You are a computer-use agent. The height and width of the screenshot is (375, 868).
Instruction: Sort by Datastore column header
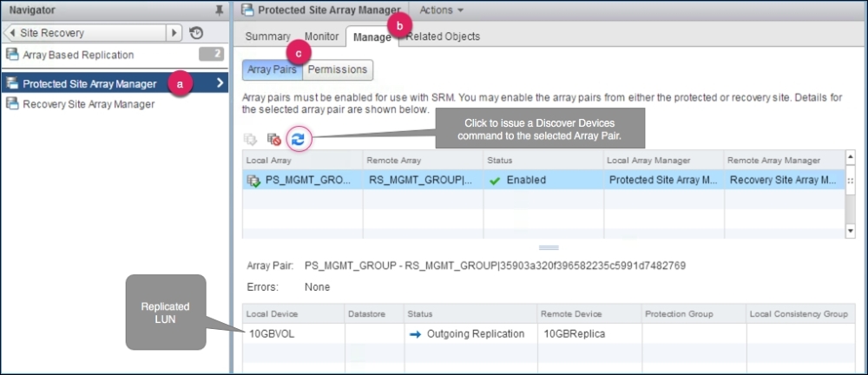tap(374, 314)
